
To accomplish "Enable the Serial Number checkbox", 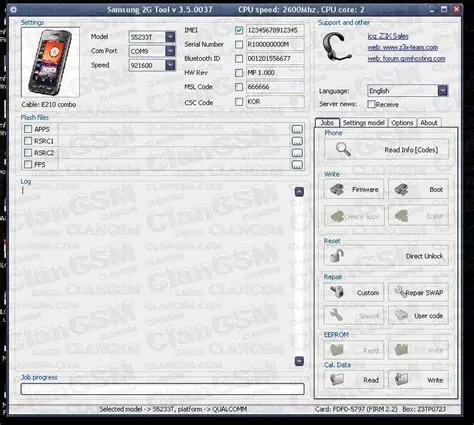I will (x=239, y=44).
